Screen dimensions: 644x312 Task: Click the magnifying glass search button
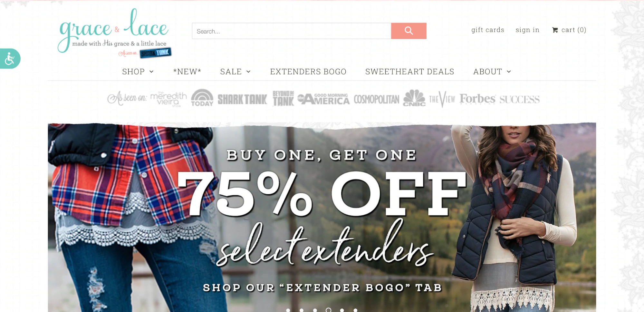click(x=409, y=31)
